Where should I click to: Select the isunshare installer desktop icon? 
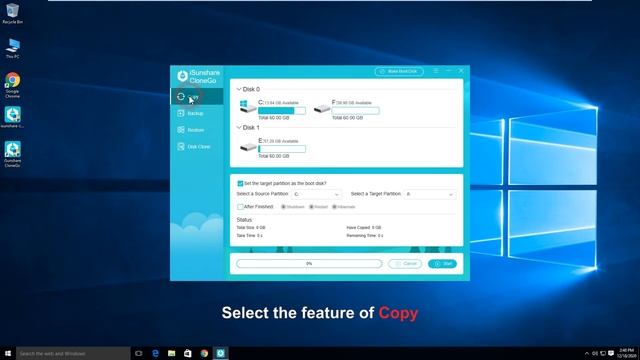click(x=12, y=117)
